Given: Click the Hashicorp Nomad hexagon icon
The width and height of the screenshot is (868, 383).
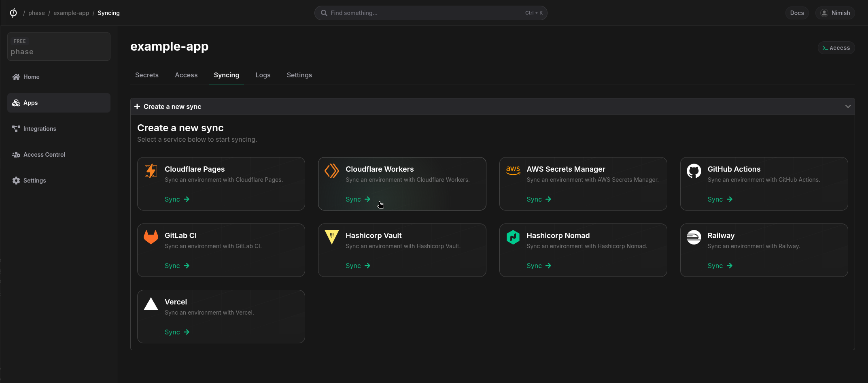Looking at the screenshot, I should [513, 237].
